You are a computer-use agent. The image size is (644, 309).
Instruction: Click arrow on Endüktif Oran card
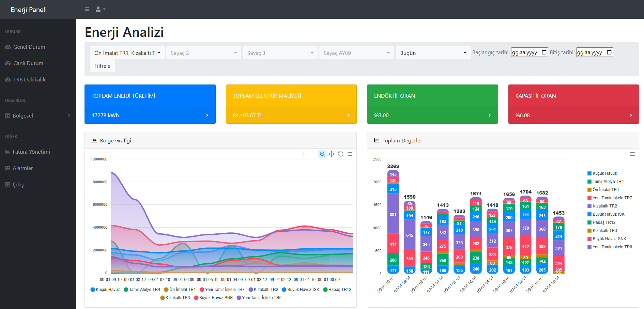click(490, 115)
